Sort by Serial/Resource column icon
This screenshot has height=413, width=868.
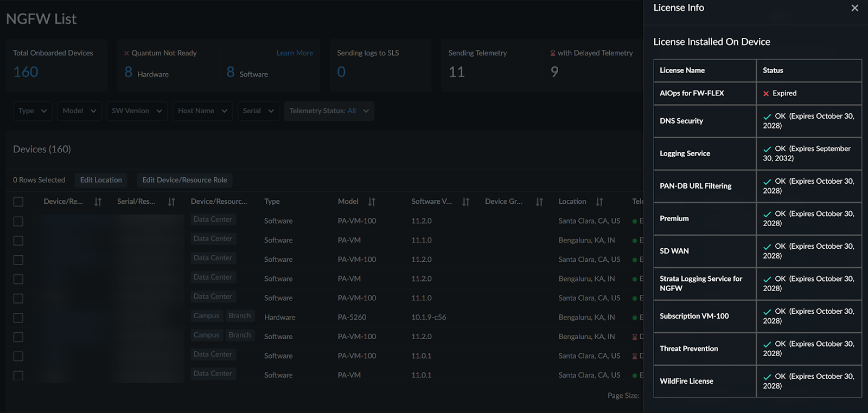[171, 202]
